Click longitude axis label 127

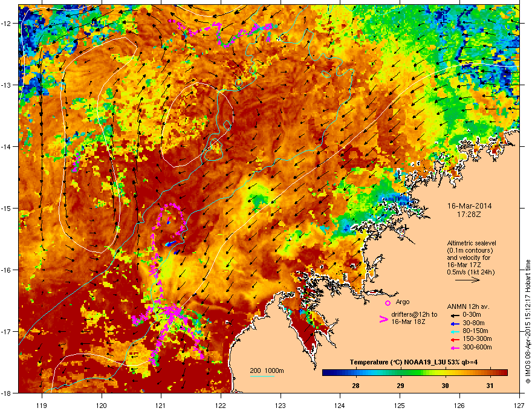point(519,405)
